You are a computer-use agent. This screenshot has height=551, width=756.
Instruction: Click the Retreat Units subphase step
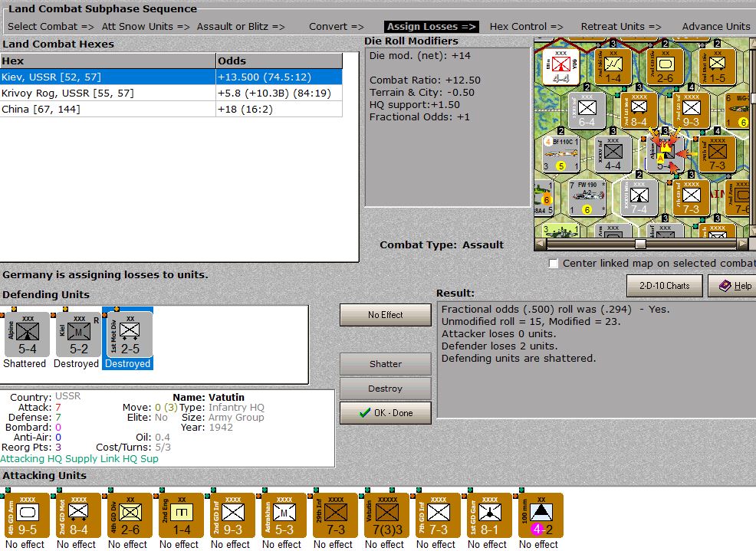coord(621,27)
